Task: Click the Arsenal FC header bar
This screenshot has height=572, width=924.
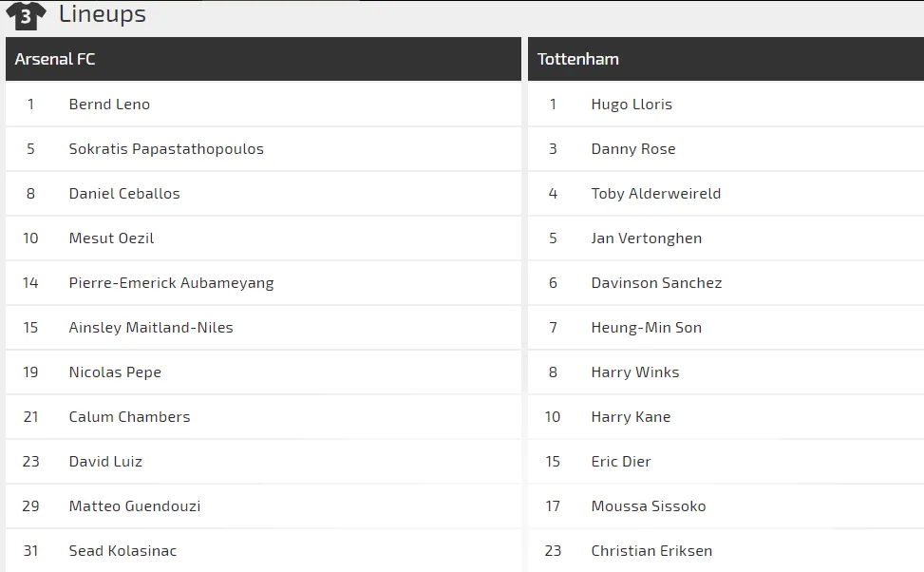Action: pyautogui.click(x=263, y=59)
